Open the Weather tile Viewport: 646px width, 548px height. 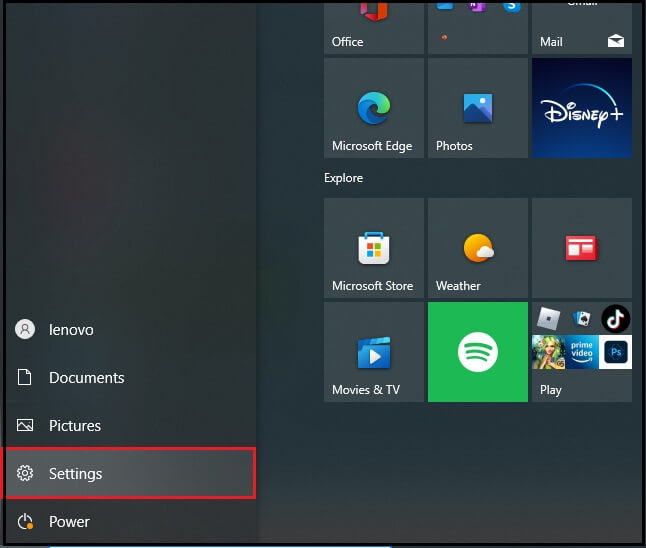(478, 248)
